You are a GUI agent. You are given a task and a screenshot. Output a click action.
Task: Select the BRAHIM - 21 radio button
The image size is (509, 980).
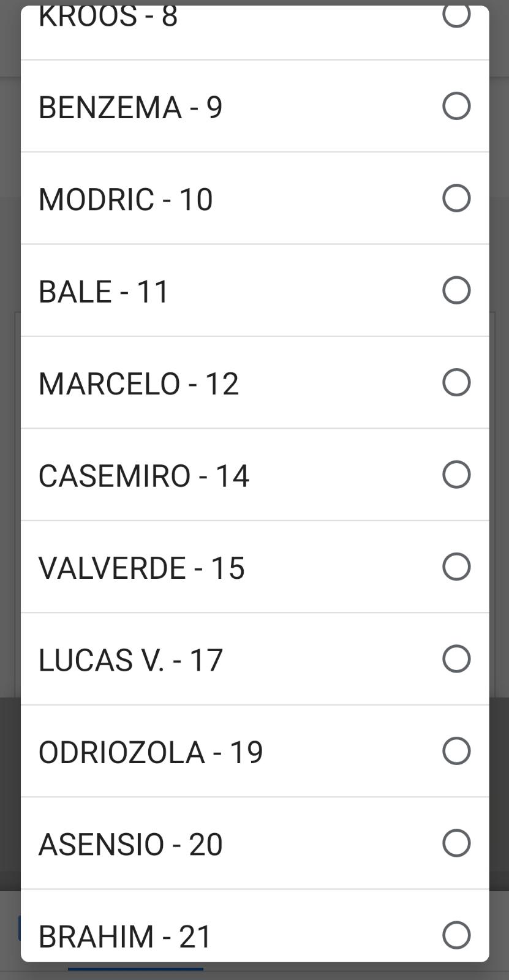[x=456, y=935]
